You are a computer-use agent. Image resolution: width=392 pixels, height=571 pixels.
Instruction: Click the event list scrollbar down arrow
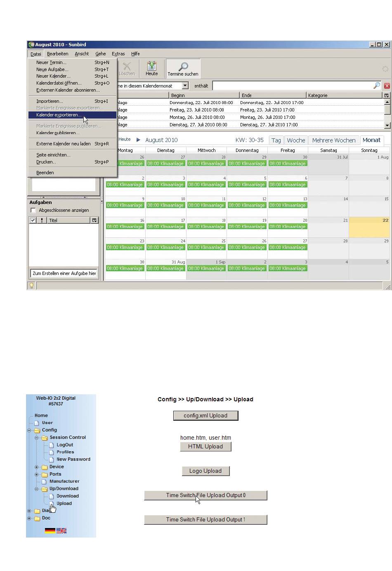tap(387, 125)
